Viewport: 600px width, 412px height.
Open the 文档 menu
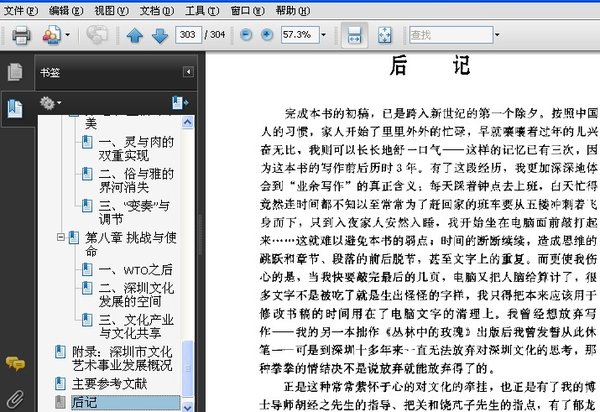tap(157, 10)
